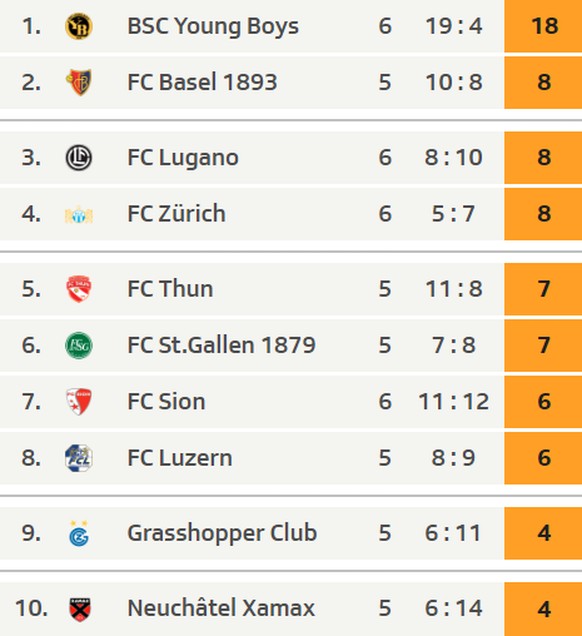Click the FC Luzern club crest
582x636 pixels.
pos(79,458)
